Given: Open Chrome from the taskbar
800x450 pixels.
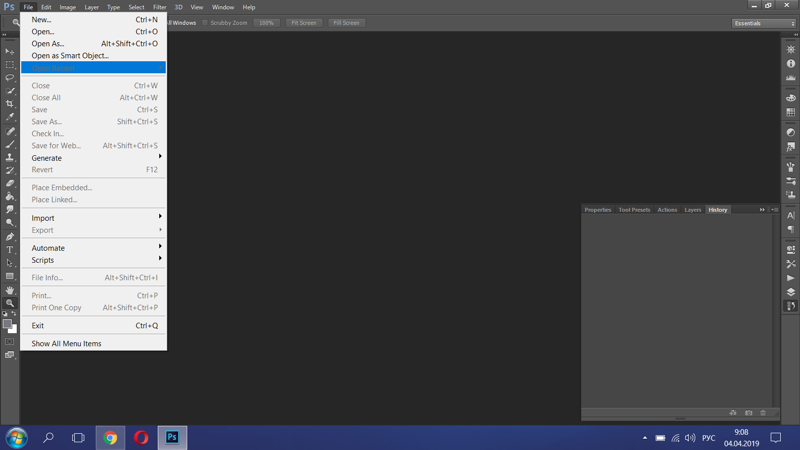Looking at the screenshot, I should point(110,438).
